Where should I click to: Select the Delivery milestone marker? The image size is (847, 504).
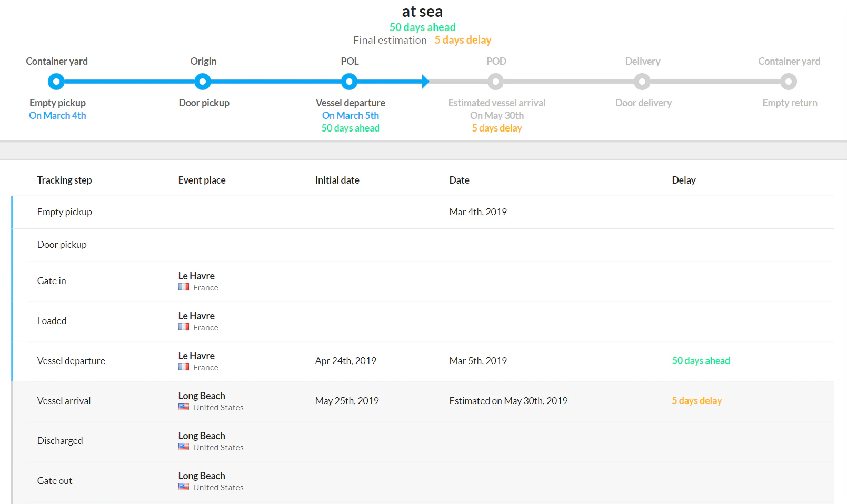pos(643,82)
